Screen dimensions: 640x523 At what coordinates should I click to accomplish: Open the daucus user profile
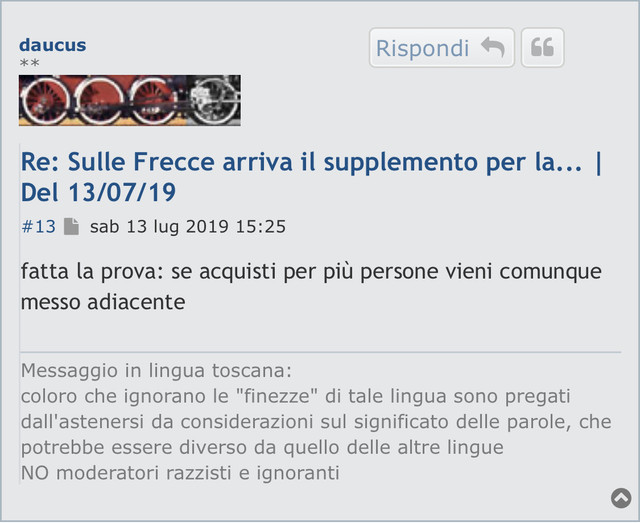coord(53,45)
